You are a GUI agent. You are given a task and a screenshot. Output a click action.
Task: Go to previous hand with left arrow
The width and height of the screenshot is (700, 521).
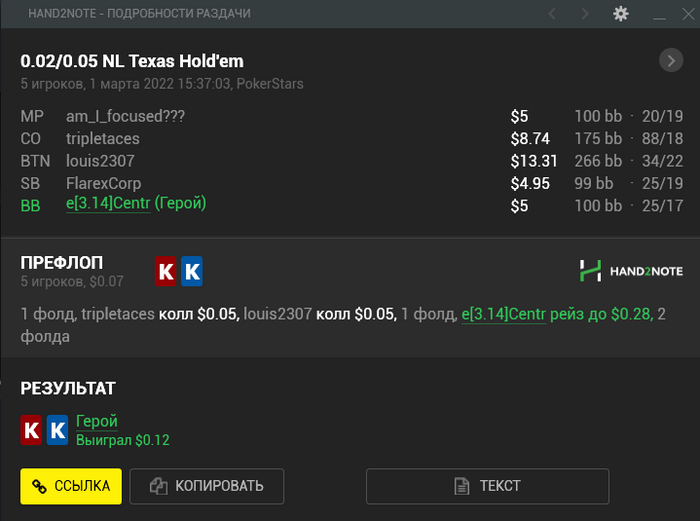[552, 14]
